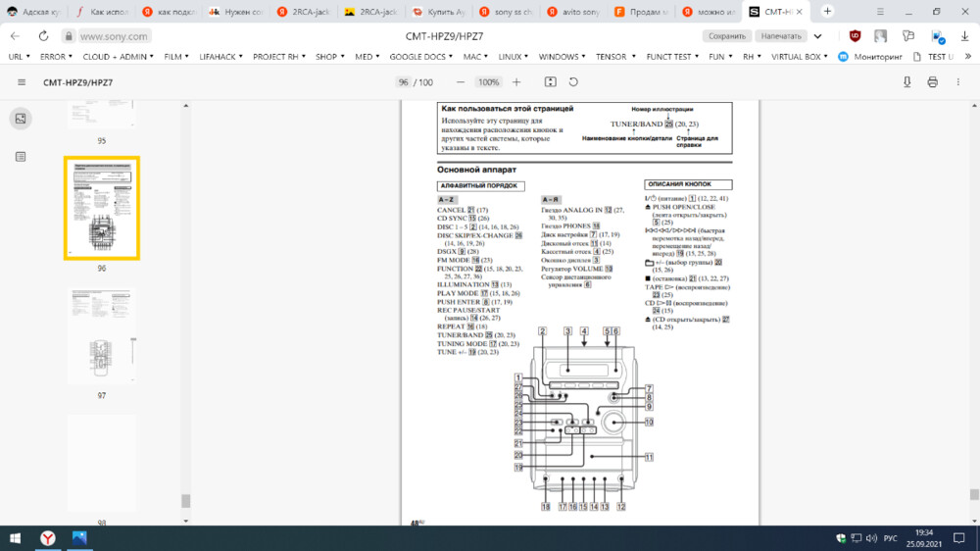The height and width of the screenshot is (551, 980).
Task: Open the Windows Start menu
Action: pyautogui.click(x=15, y=538)
